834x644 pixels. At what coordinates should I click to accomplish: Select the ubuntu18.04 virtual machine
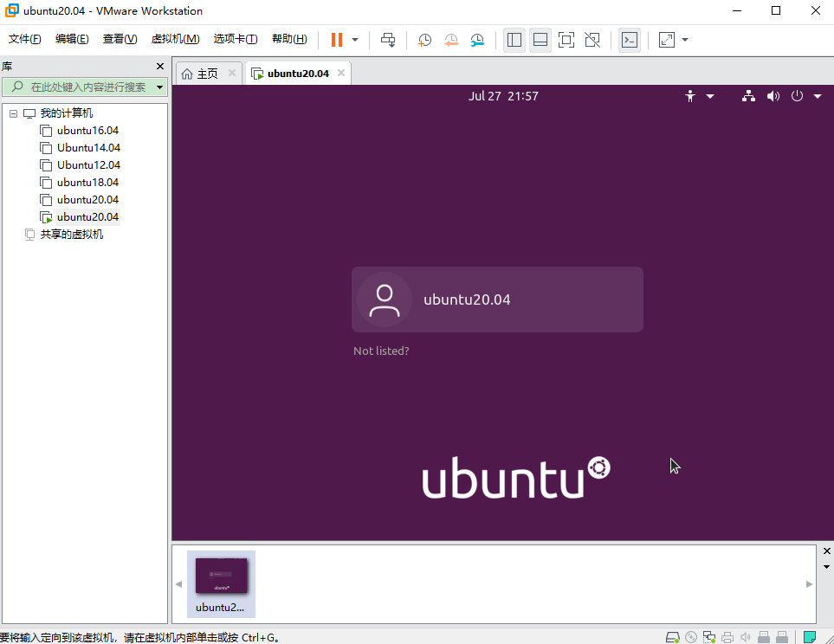tap(87, 183)
